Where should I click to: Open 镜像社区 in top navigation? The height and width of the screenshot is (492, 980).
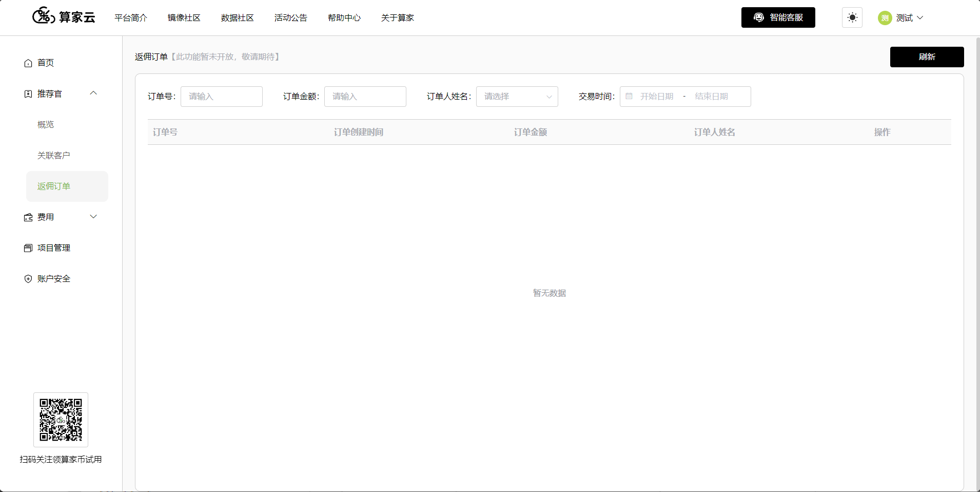click(x=184, y=18)
